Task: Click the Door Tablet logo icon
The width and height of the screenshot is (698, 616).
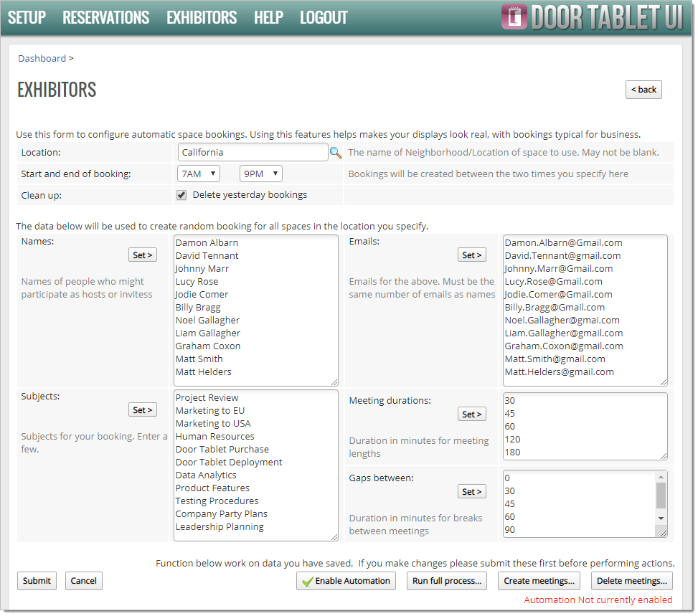Action: 513,18
